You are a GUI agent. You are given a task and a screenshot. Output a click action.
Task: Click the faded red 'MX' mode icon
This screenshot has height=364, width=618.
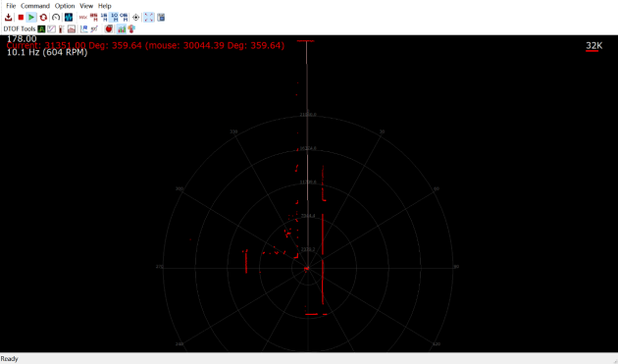click(83, 18)
